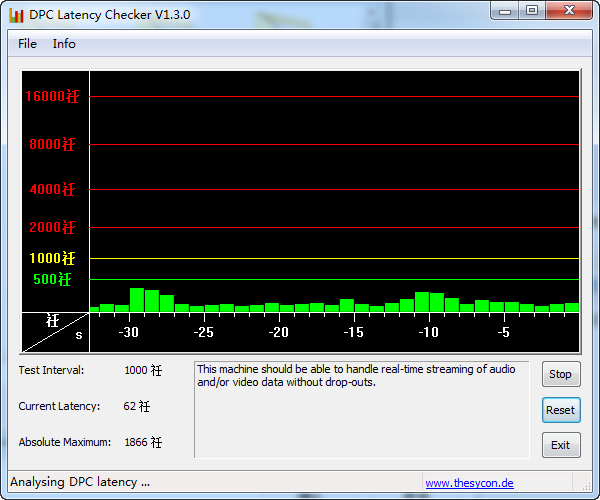Click the Test Interval label

coord(51,370)
